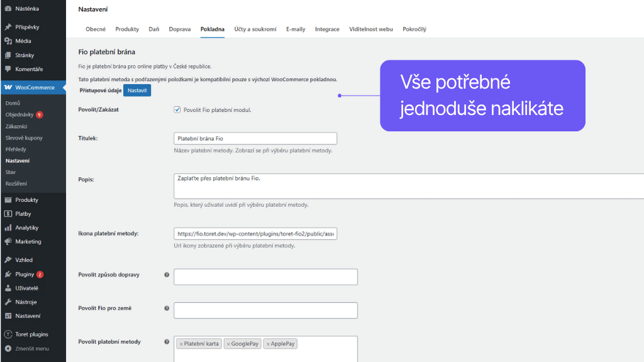
Task: Open the Média library icon
Action: (8, 41)
